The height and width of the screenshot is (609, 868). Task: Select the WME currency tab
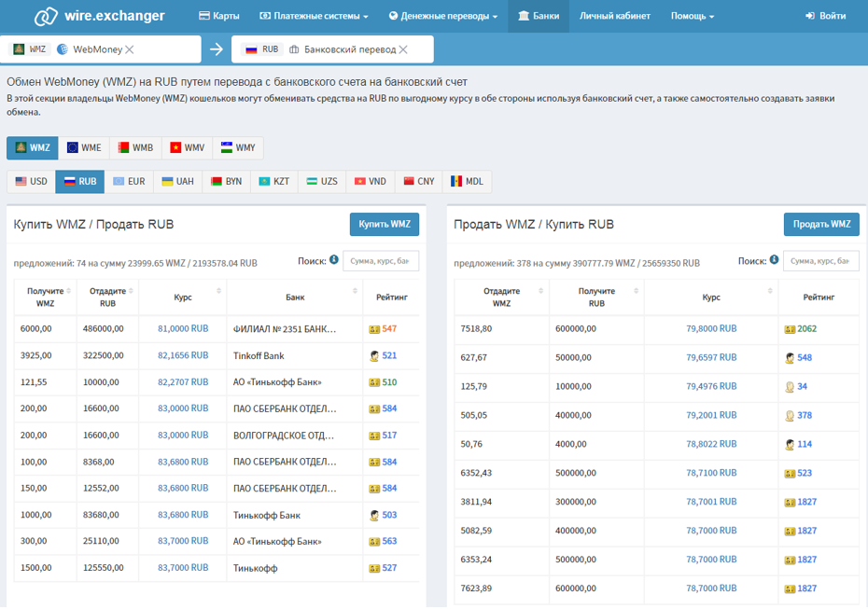[84, 147]
